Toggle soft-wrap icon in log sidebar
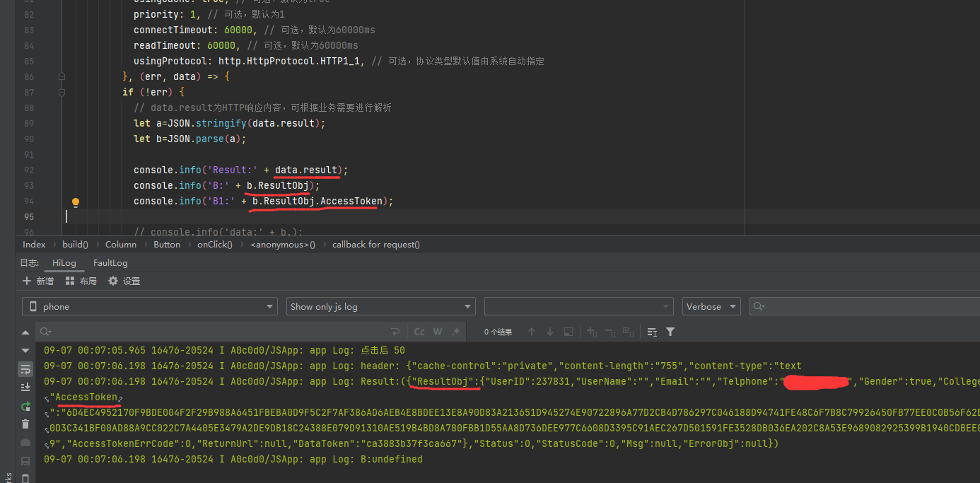The image size is (980, 483). [25, 369]
